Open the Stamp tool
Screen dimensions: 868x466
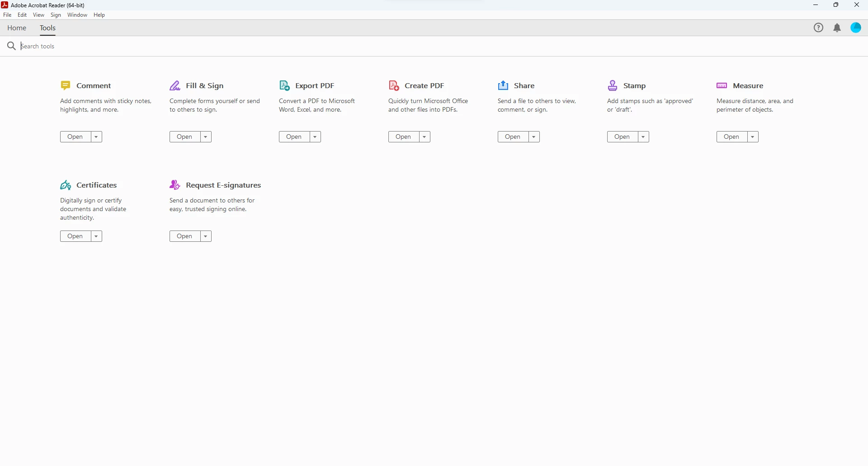click(x=623, y=137)
